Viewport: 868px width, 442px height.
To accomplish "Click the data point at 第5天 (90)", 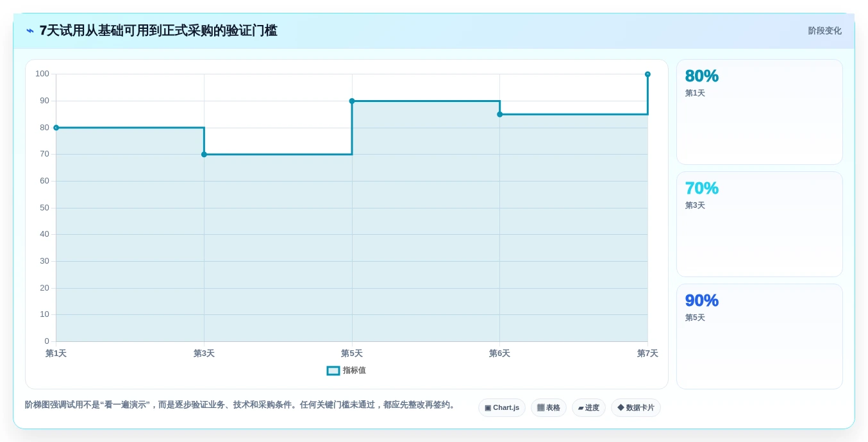I will click(352, 101).
